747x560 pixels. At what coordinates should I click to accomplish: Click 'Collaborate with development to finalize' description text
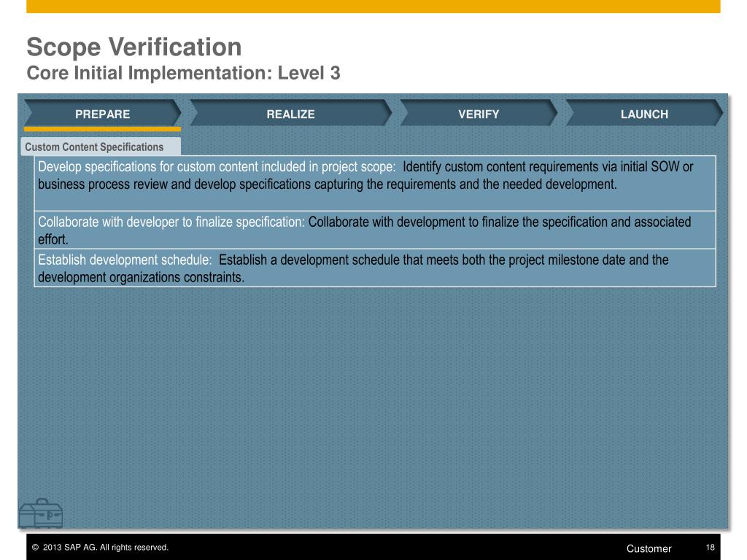click(x=500, y=222)
